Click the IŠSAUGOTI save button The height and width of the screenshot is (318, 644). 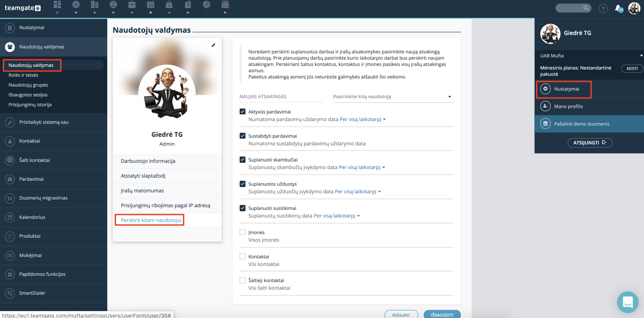442,314
